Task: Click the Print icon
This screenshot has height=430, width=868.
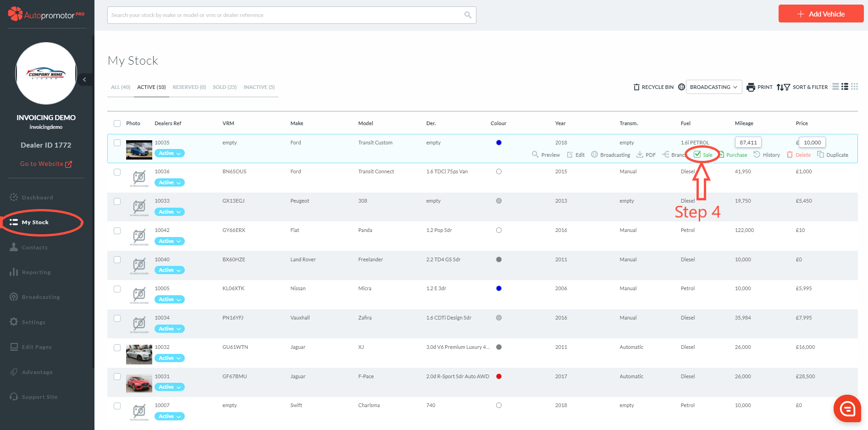Action: (751, 87)
